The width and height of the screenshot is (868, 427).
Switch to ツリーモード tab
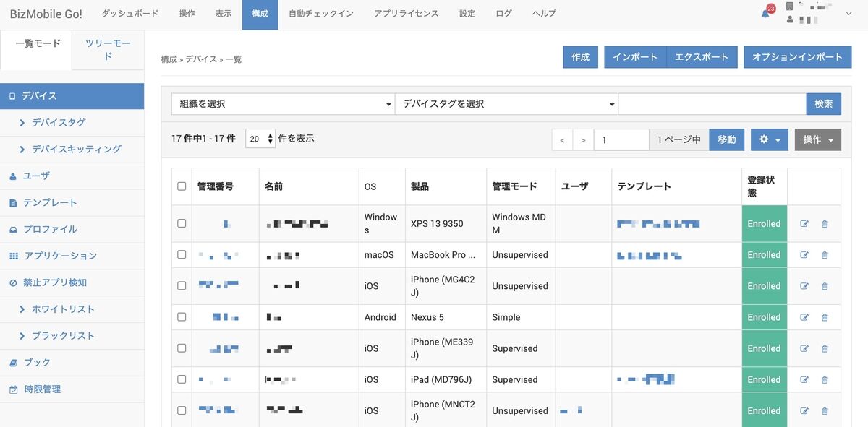[108, 50]
